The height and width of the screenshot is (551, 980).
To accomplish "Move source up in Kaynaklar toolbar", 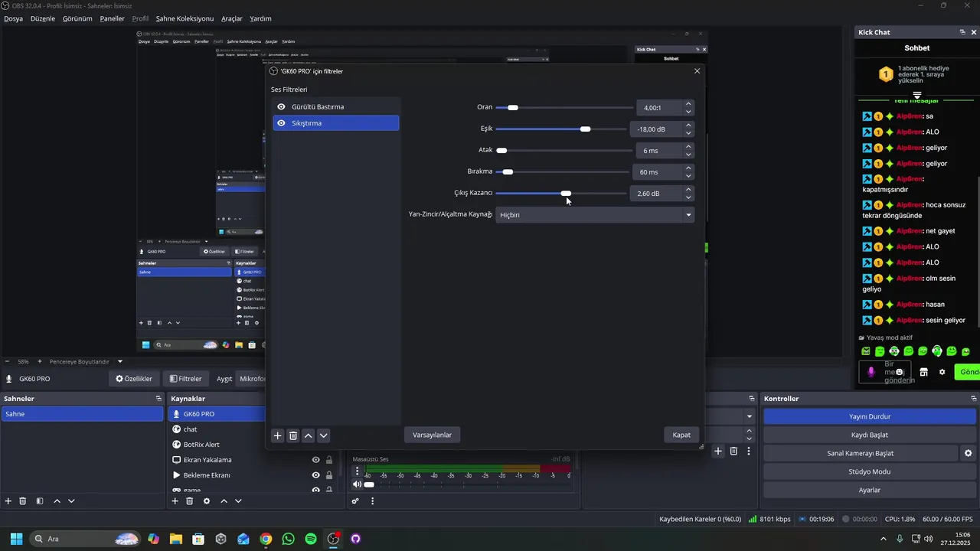I will (224, 501).
